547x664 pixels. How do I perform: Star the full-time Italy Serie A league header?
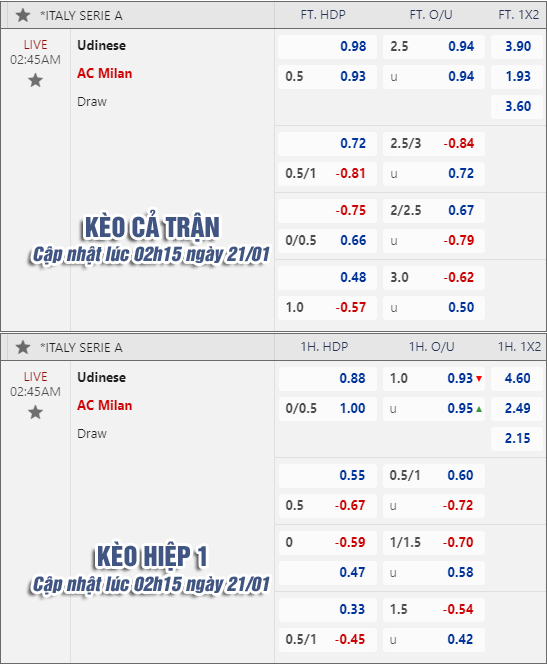point(23,16)
